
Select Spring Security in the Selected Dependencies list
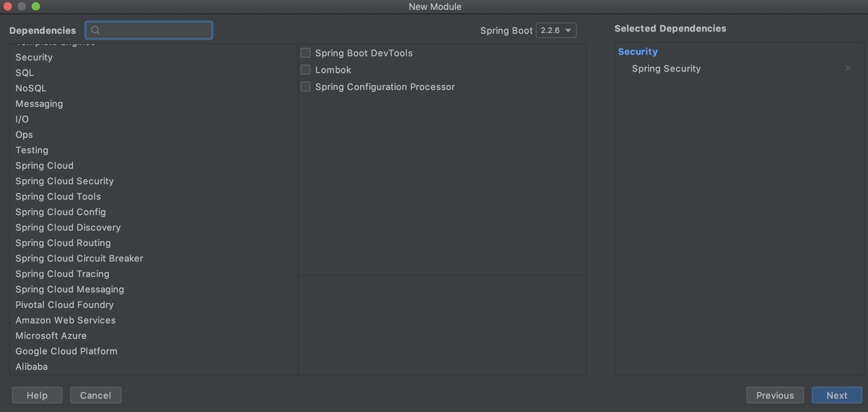666,69
